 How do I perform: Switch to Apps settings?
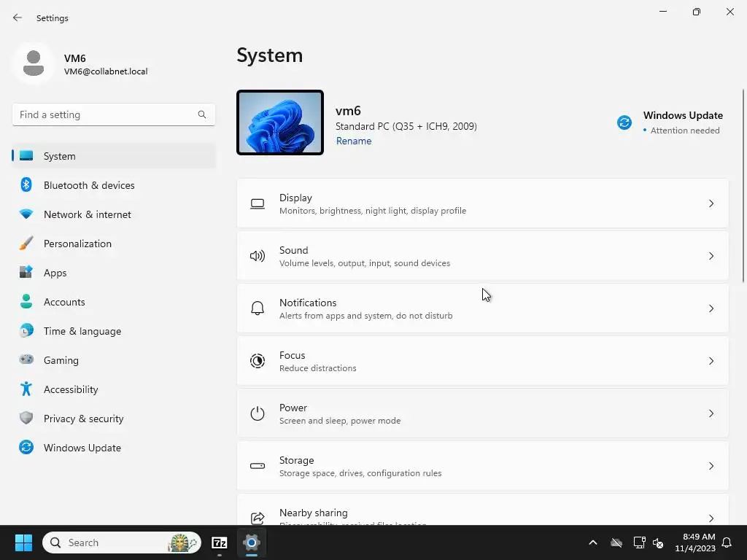coord(114,273)
